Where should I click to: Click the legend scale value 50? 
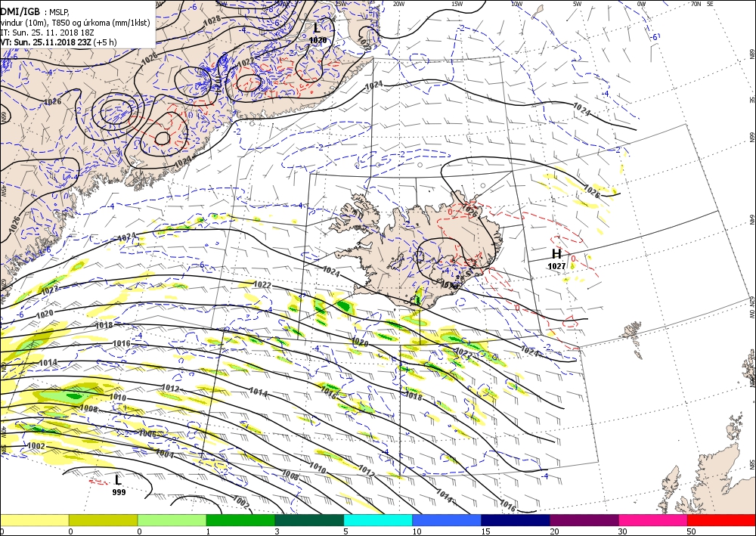point(692,531)
